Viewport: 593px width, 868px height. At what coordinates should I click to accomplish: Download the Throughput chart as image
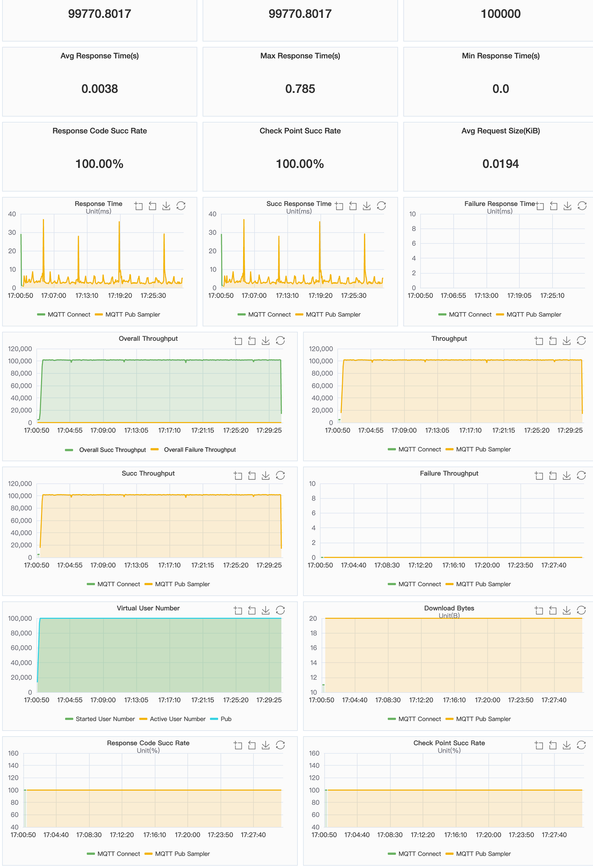coord(567,341)
